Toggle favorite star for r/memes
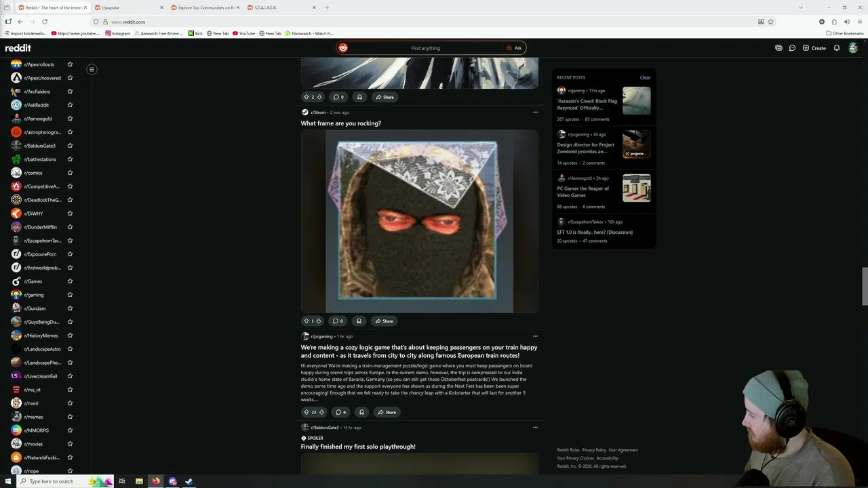 70,417
